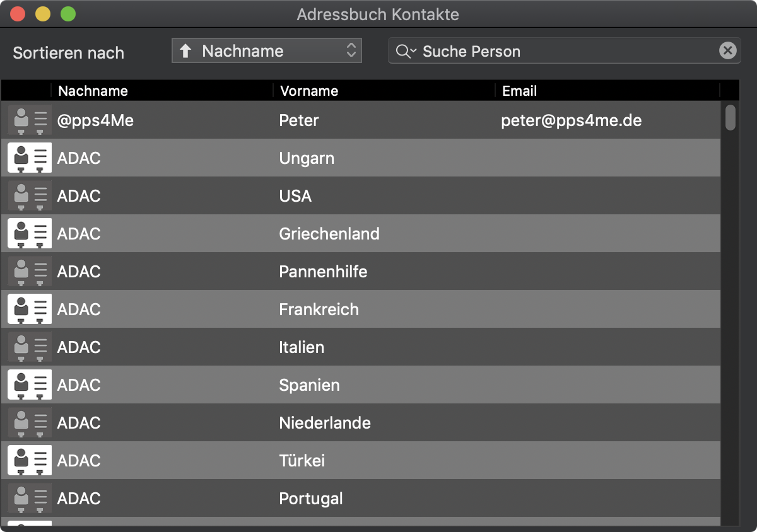Select the Spanien contact row text
757x532 pixels.
pos(309,385)
